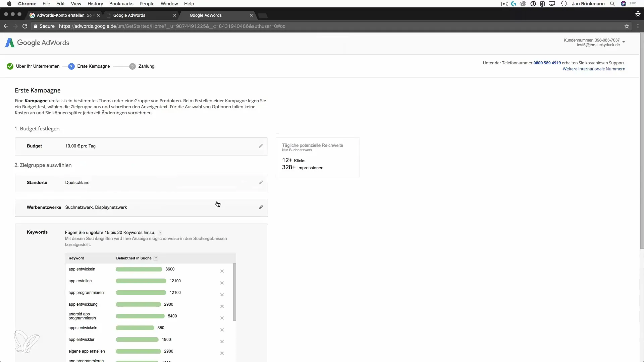Click popularity bar for 'app entwickeln'
The width and height of the screenshot is (644, 362).
[x=139, y=269]
